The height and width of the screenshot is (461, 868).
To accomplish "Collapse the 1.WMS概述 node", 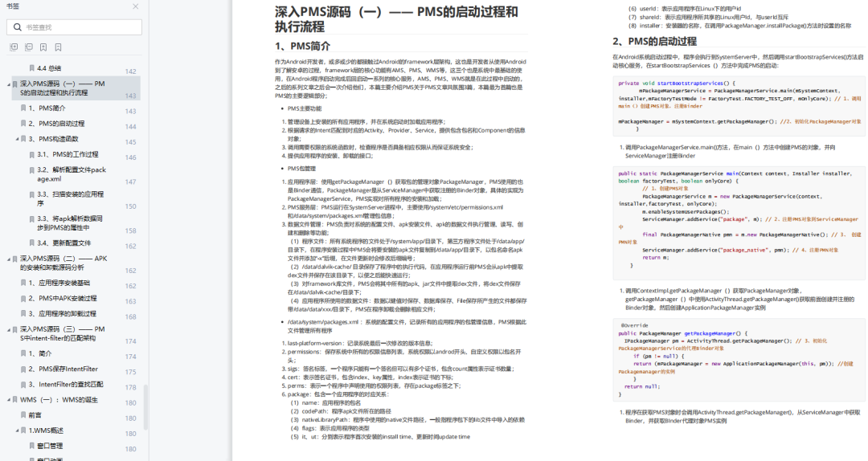I will point(17,430).
